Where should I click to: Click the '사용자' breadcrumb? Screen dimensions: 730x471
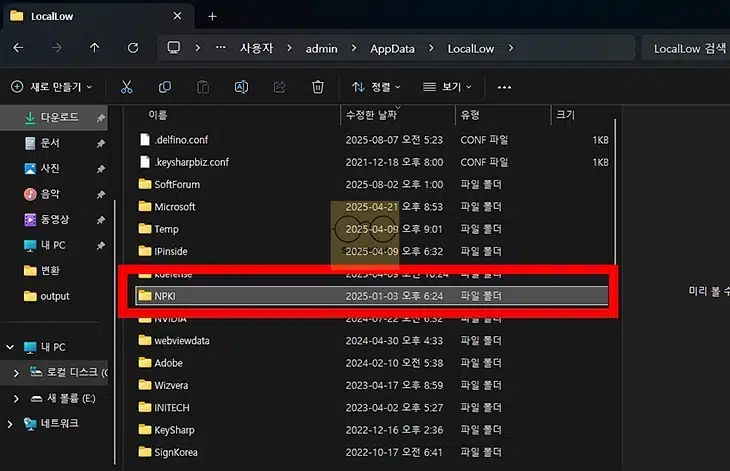pos(257,48)
